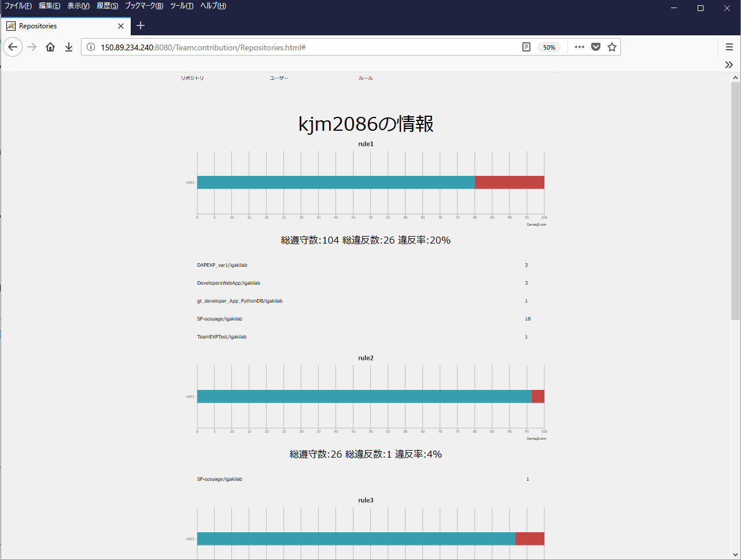741x560 pixels.
Task: Click SF-sosyage/igakilab under rule1
Action: (x=220, y=319)
